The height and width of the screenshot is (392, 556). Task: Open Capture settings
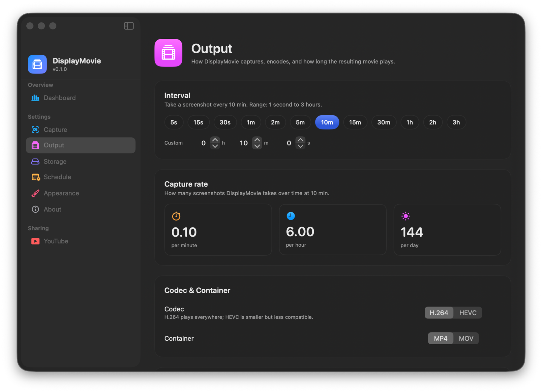(x=81, y=130)
